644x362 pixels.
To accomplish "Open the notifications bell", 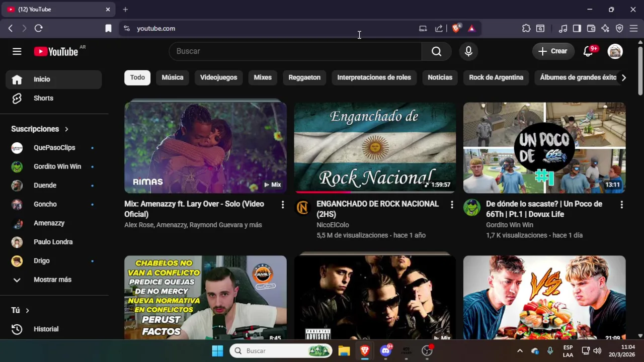I will [588, 51].
